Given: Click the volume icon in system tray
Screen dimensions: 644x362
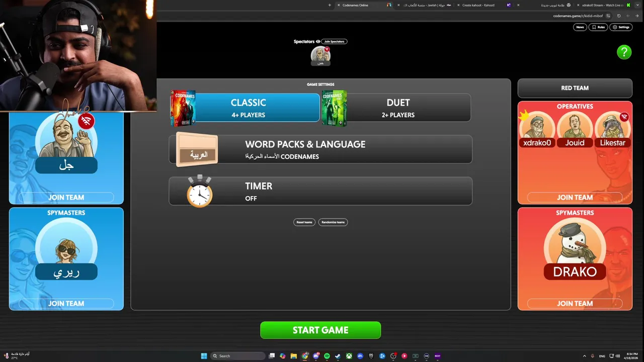Looking at the screenshot, I should tap(617, 356).
